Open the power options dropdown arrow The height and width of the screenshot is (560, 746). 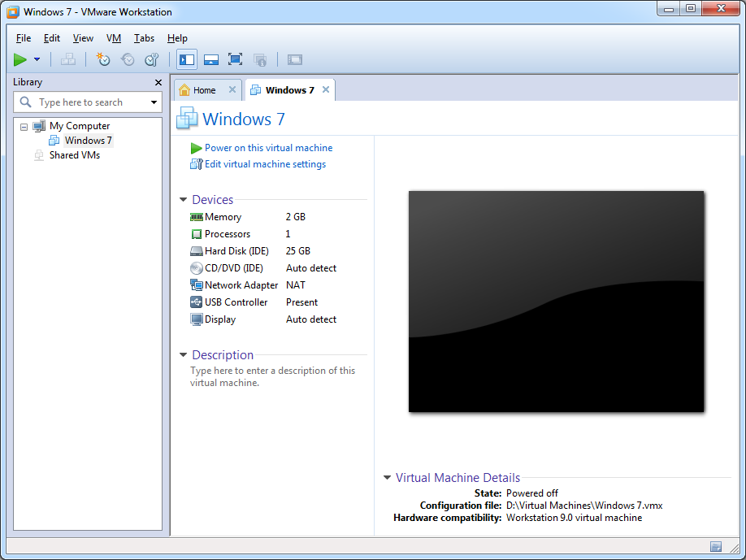click(37, 59)
